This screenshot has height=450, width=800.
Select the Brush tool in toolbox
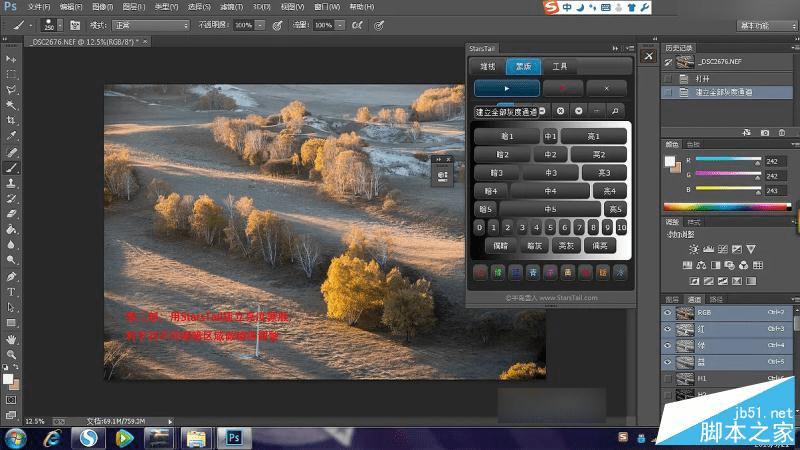tap(11, 167)
